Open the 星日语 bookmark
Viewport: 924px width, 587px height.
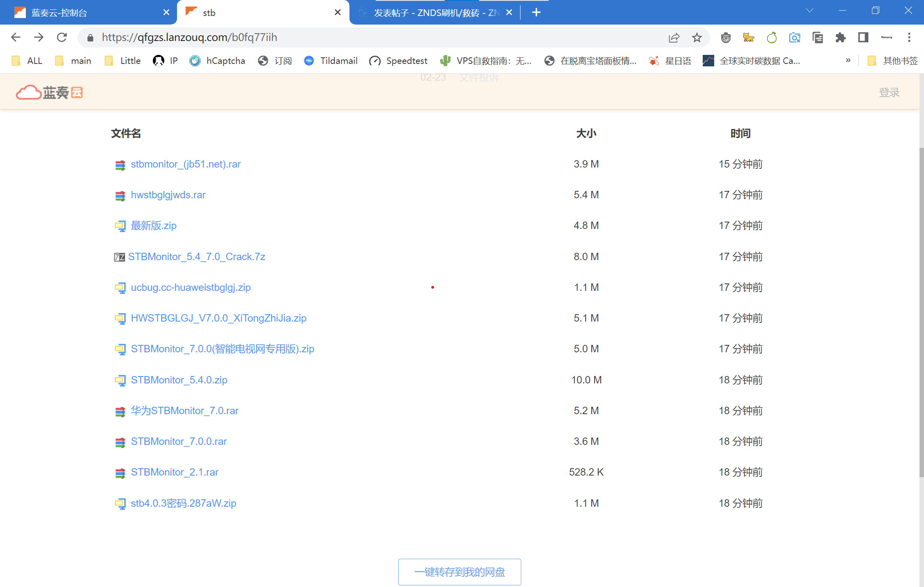point(670,61)
